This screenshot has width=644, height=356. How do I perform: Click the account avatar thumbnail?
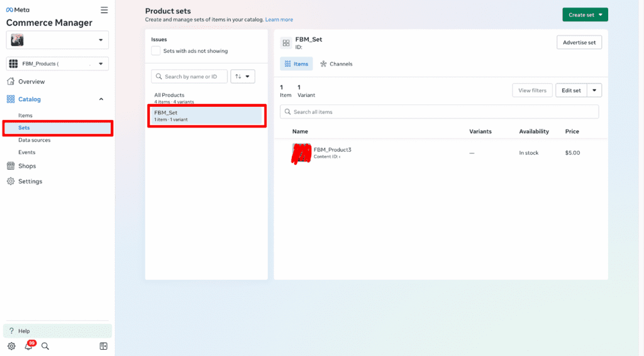(17, 40)
